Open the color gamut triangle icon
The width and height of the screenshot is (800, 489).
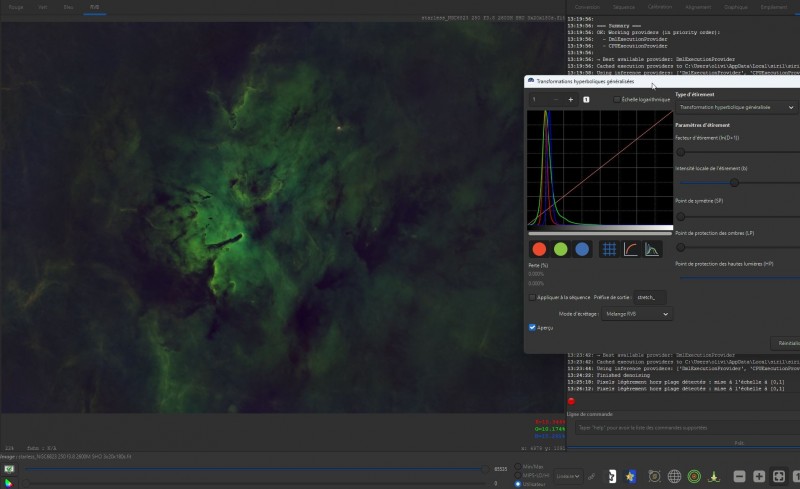click(9, 483)
